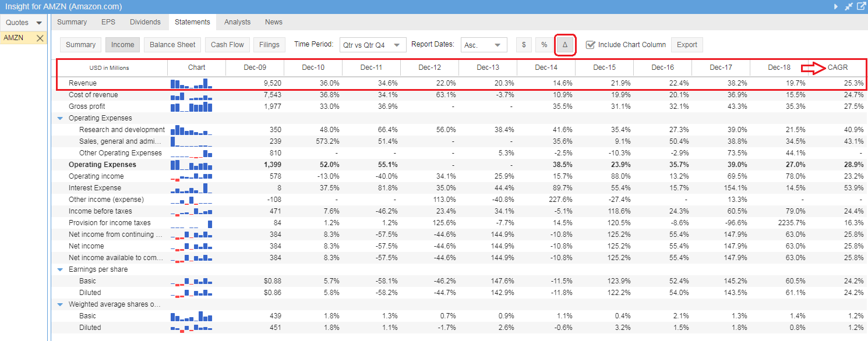The image size is (868, 341).
Task: Go to the Analysts tab
Action: point(237,22)
